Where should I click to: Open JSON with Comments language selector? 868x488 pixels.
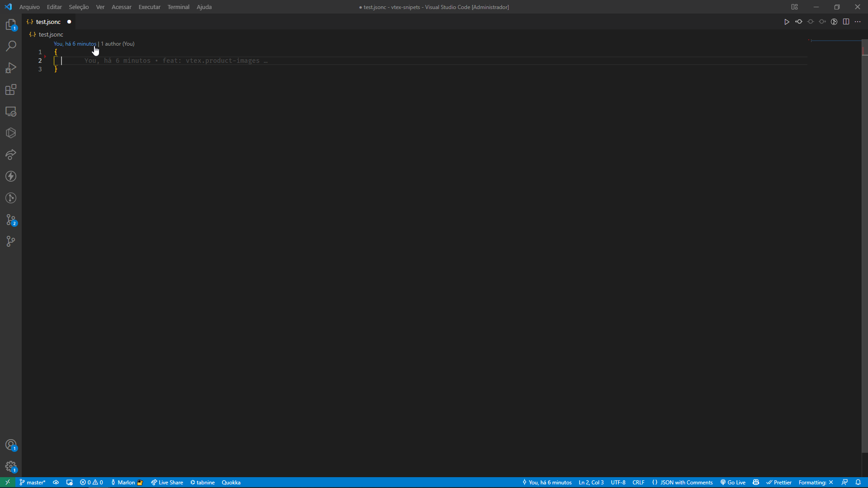tap(682, 482)
